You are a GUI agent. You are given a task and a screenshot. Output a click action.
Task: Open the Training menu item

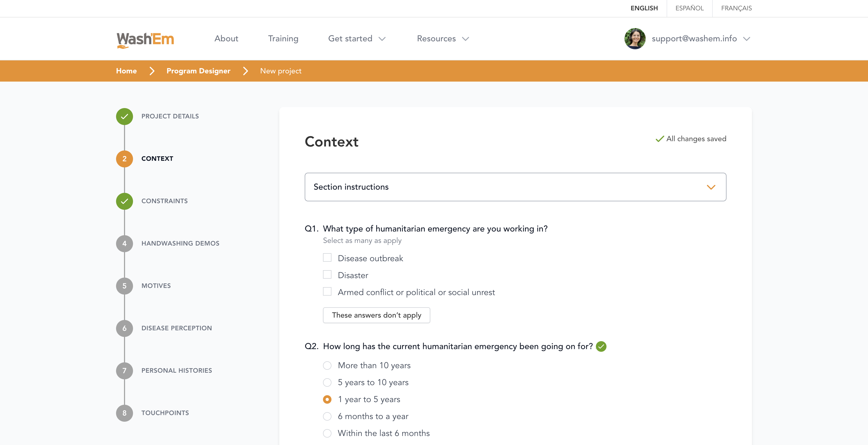[x=283, y=39]
